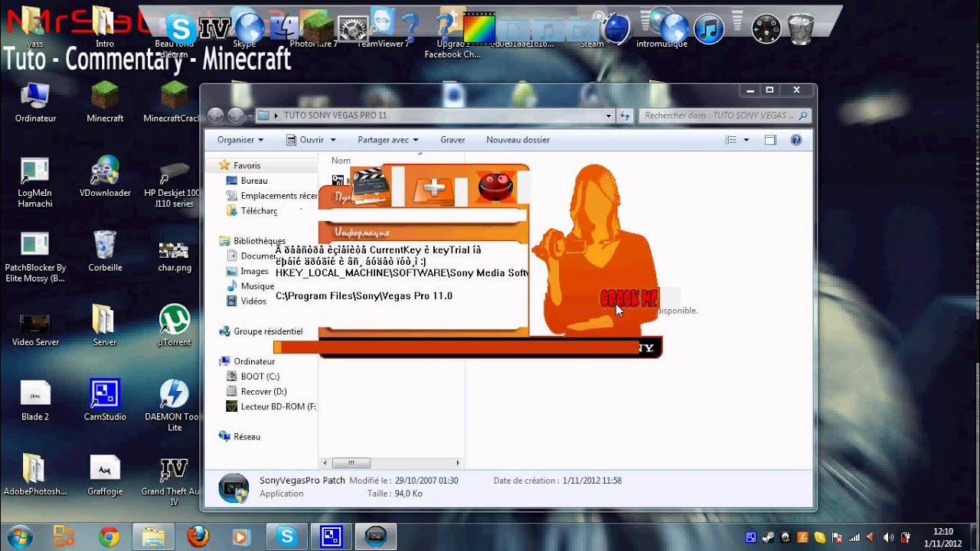The image size is (980, 551).
Task: Click the orange plus folder icon in patcher
Action: point(434,189)
